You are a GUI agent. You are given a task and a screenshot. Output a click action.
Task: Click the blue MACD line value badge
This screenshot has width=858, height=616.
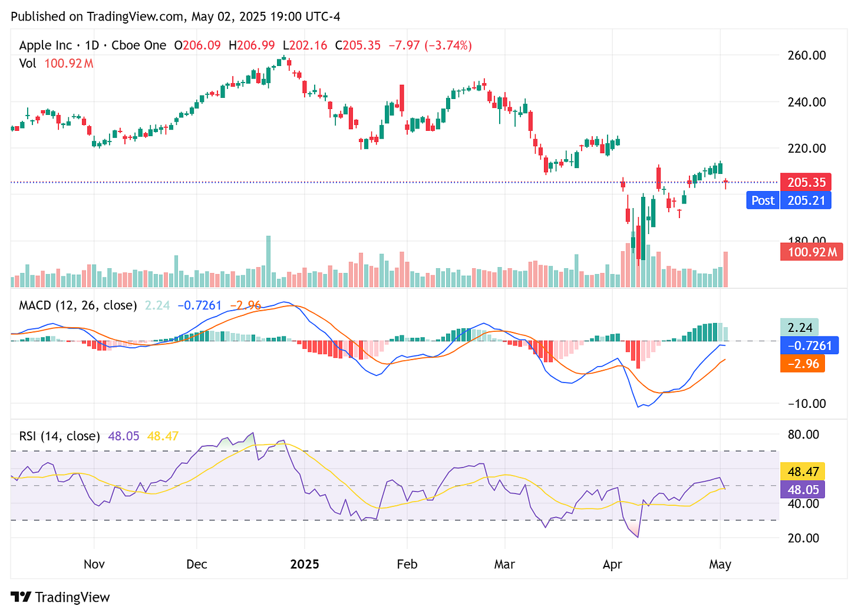(808, 345)
